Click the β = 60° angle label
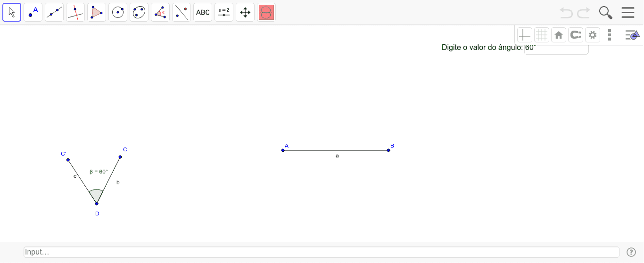This screenshot has height=263, width=644. [x=99, y=172]
